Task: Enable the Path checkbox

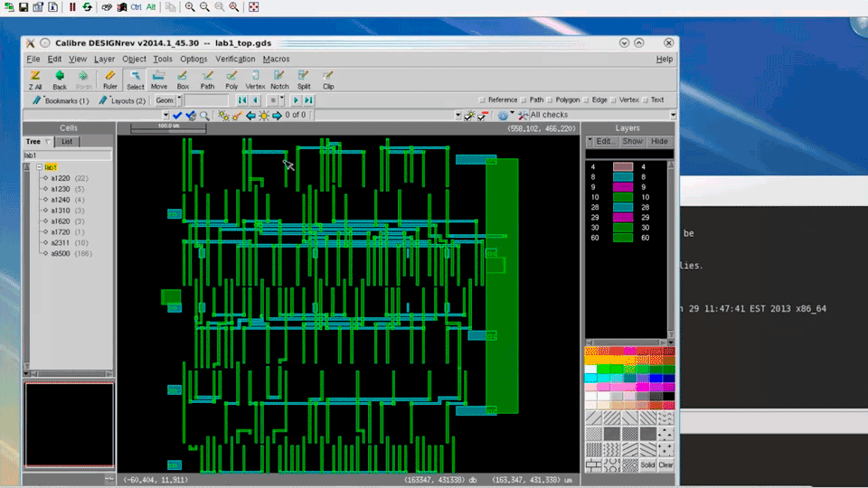Action: (524, 100)
